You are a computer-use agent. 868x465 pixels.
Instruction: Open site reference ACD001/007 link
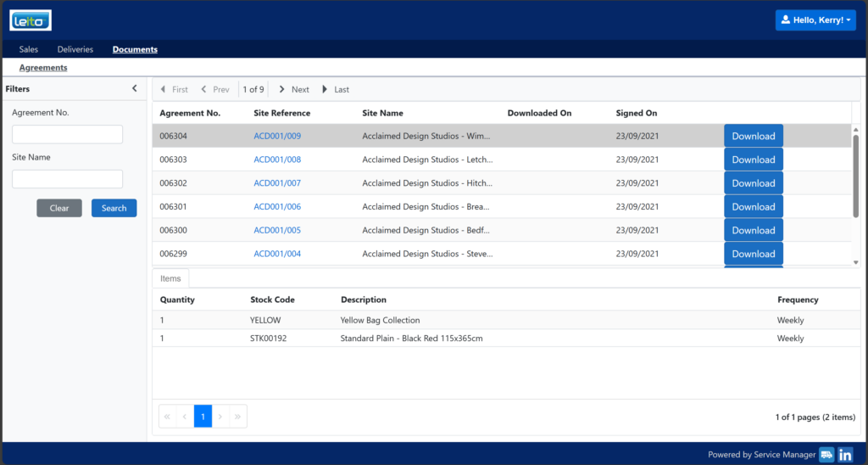(277, 183)
